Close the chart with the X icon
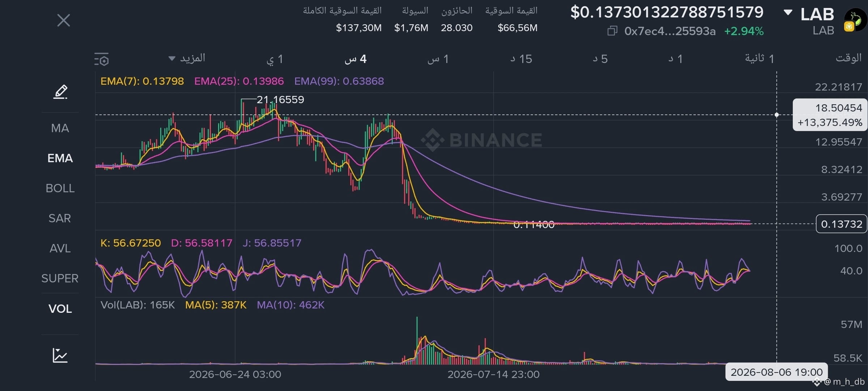Image resolution: width=868 pixels, height=391 pixels. pyautogui.click(x=64, y=20)
